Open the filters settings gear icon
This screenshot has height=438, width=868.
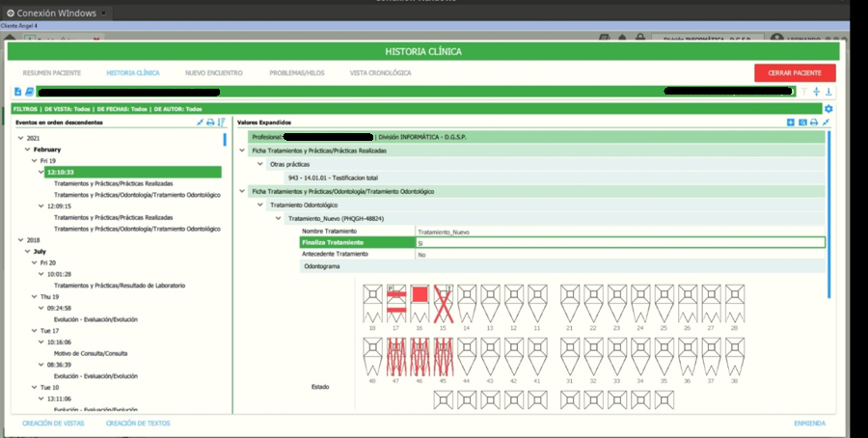(x=828, y=109)
